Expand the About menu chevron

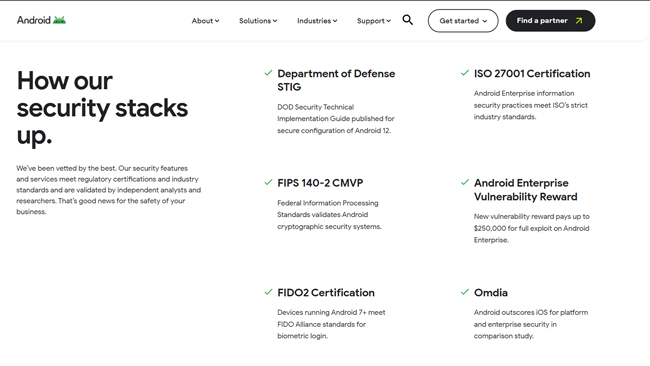click(217, 21)
